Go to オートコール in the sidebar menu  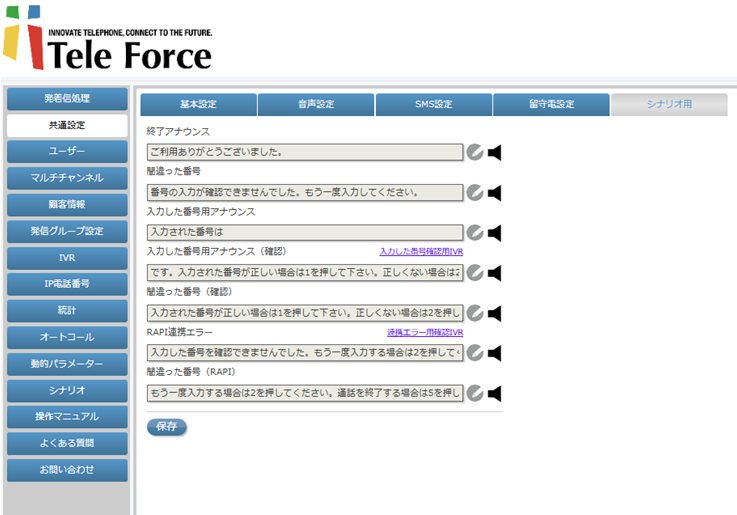(67, 337)
